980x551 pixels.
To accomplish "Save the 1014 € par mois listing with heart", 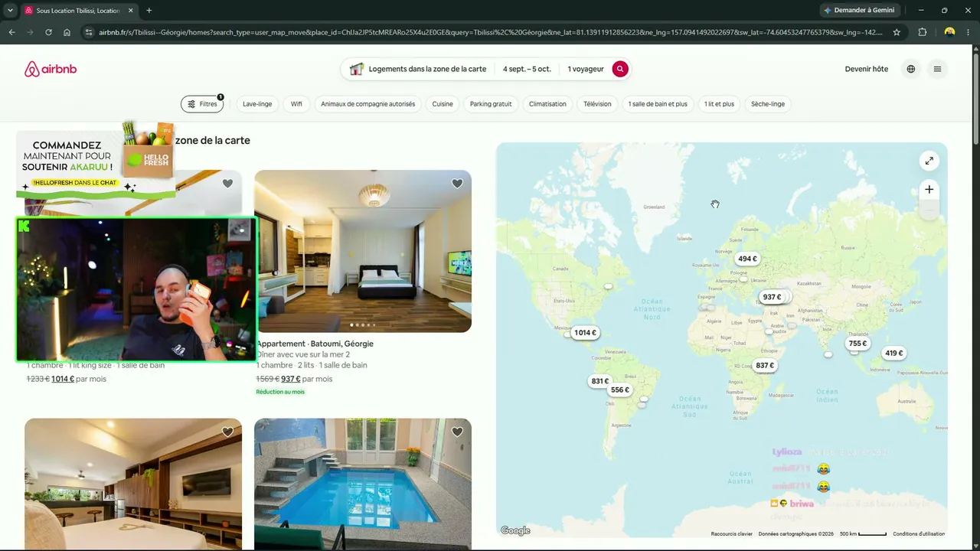I will point(227,184).
